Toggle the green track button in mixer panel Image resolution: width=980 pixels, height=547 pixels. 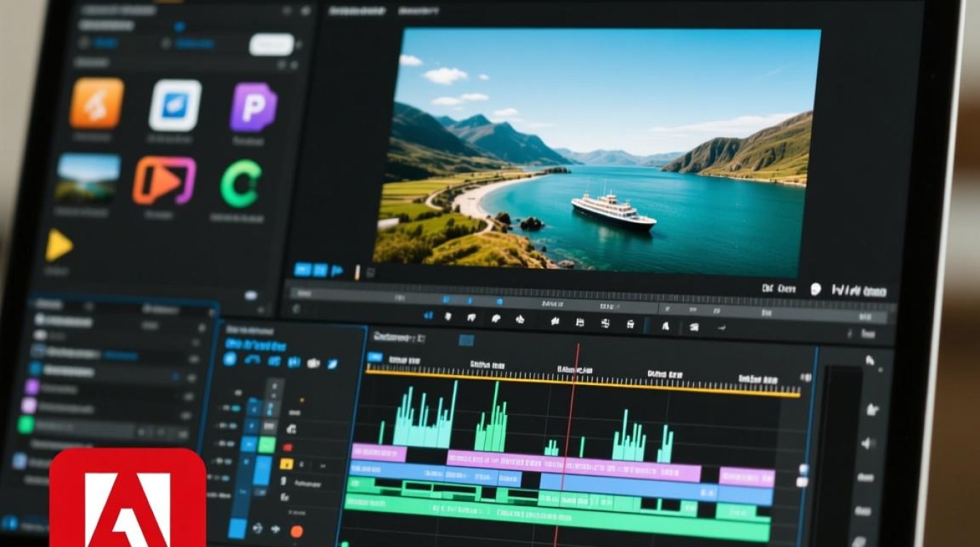click(x=267, y=445)
